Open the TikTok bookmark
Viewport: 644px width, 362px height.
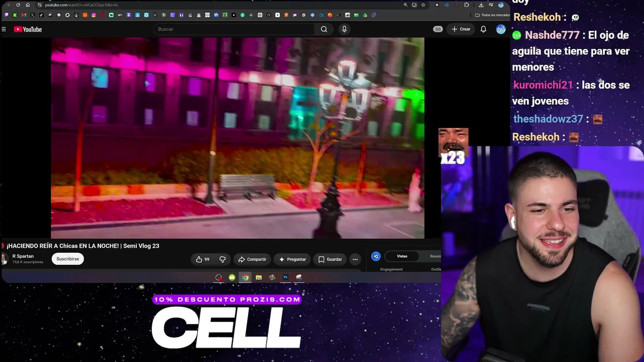click(41, 15)
